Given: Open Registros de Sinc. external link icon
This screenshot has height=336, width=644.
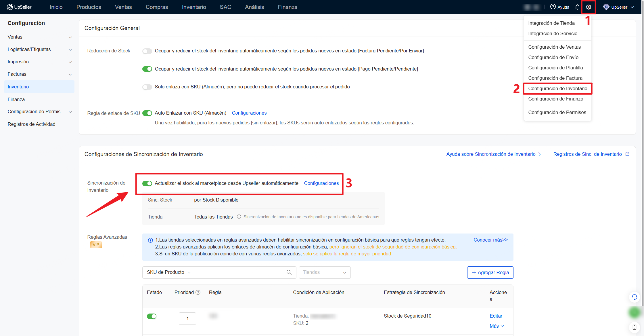Looking at the screenshot, I should click(x=627, y=154).
